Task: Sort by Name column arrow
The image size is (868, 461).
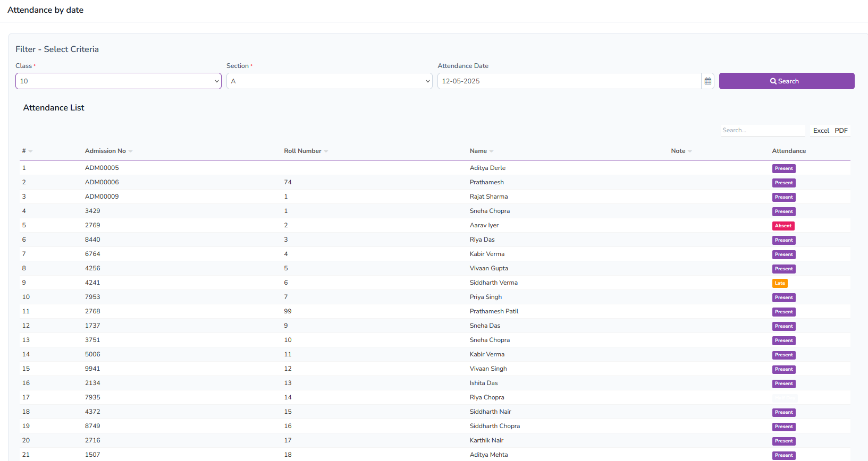Action: click(x=491, y=151)
